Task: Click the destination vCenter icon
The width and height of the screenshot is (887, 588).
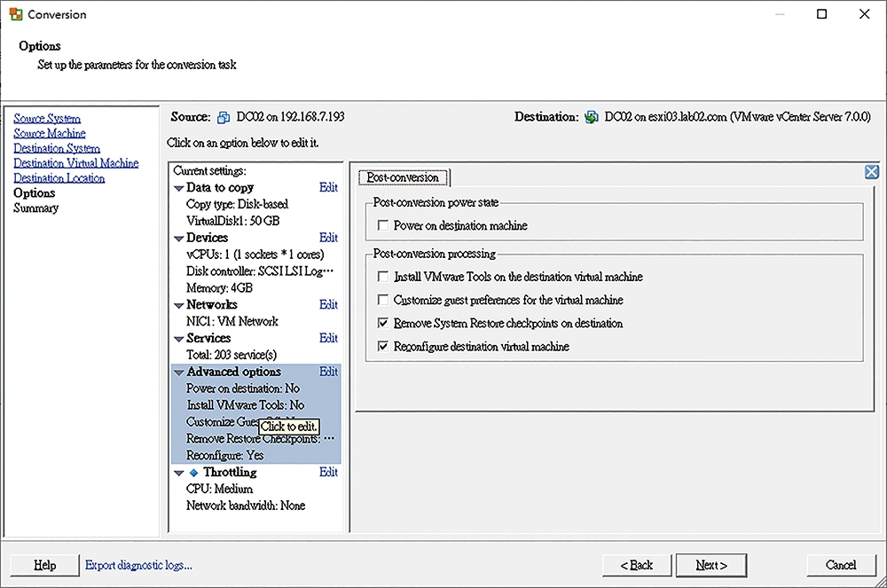Action: (x=591, y=117)
